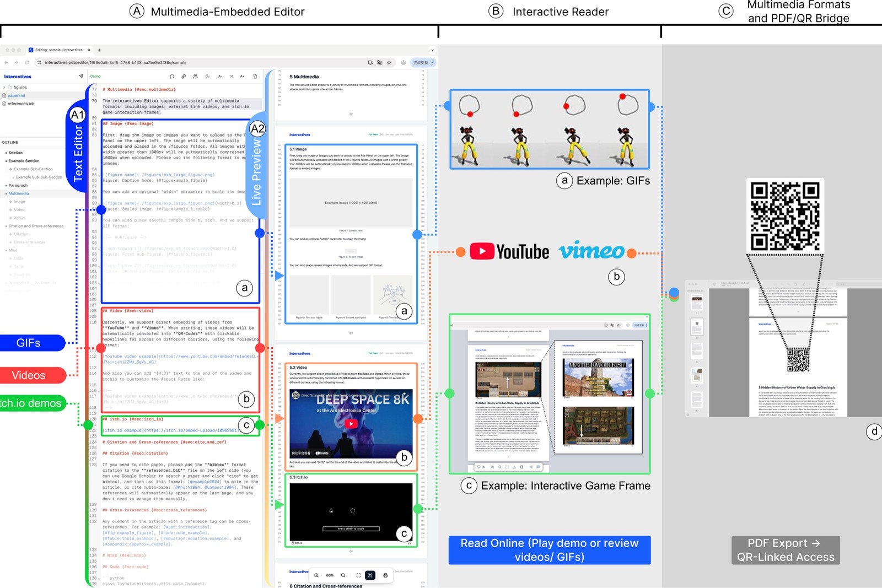The width and height of the screenshot is (882, 588).
Task: Open the browser profile avatar
Action: pos(404,62)
